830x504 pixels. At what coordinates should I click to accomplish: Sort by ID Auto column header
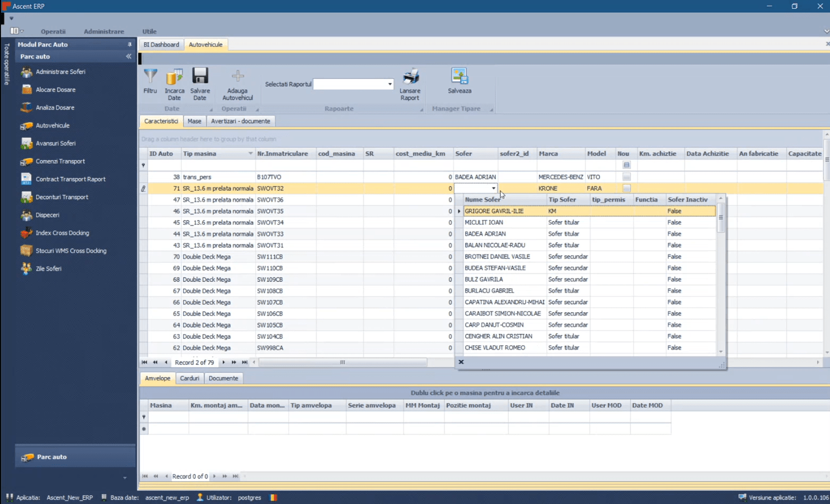pyautogui.click(x=164, y=154)
